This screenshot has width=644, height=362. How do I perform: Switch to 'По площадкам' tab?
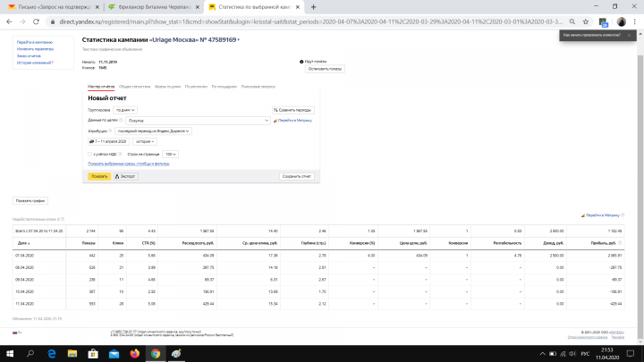225,87
